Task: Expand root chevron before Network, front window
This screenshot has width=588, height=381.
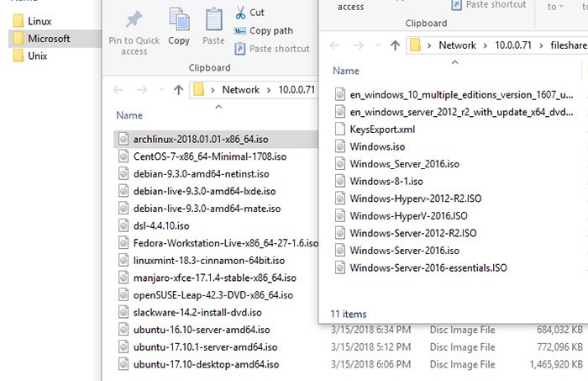Action: pyautogui.click(x=429, y=45)
